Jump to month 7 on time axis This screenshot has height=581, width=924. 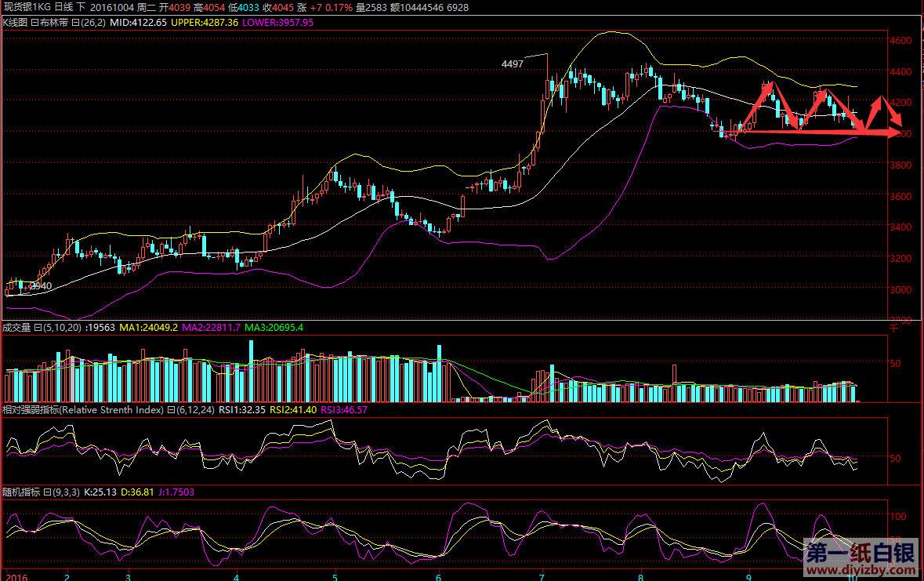tap(543, 576)
